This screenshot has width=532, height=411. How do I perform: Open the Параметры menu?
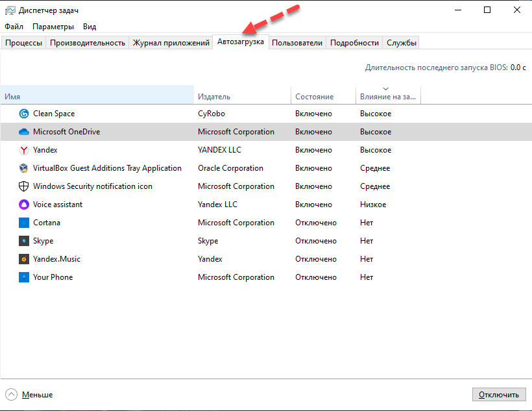(53, 27)
